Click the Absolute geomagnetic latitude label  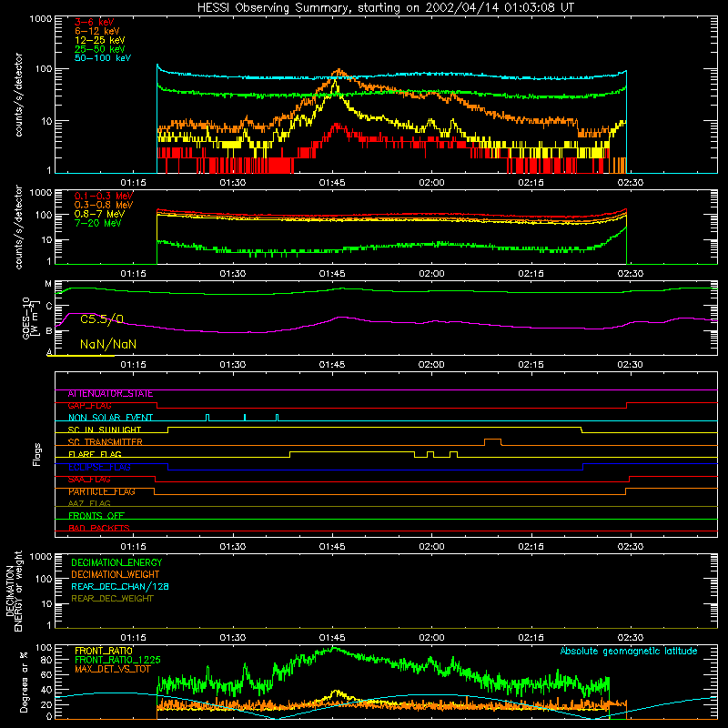click(x=629, y=651)
